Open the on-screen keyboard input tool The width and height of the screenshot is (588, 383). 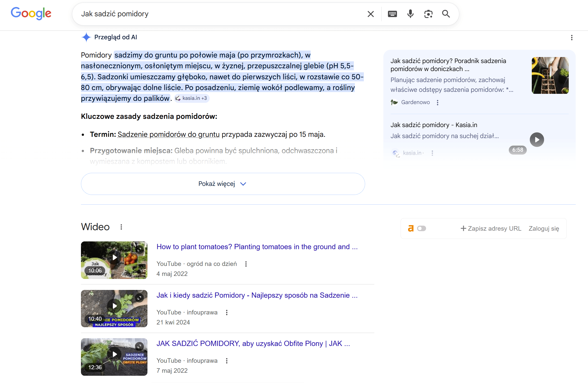(392, 14)
